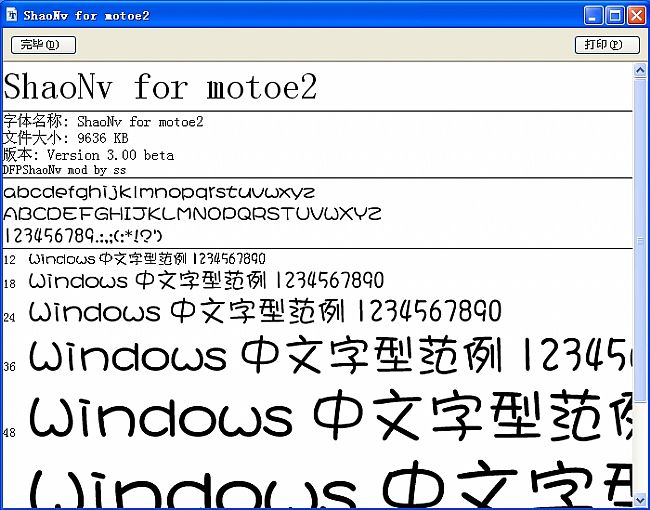The height and width of the screenshot is (510, 650).
Task: Click the font file icon in title bar
Action: click(x=12, y=15)
